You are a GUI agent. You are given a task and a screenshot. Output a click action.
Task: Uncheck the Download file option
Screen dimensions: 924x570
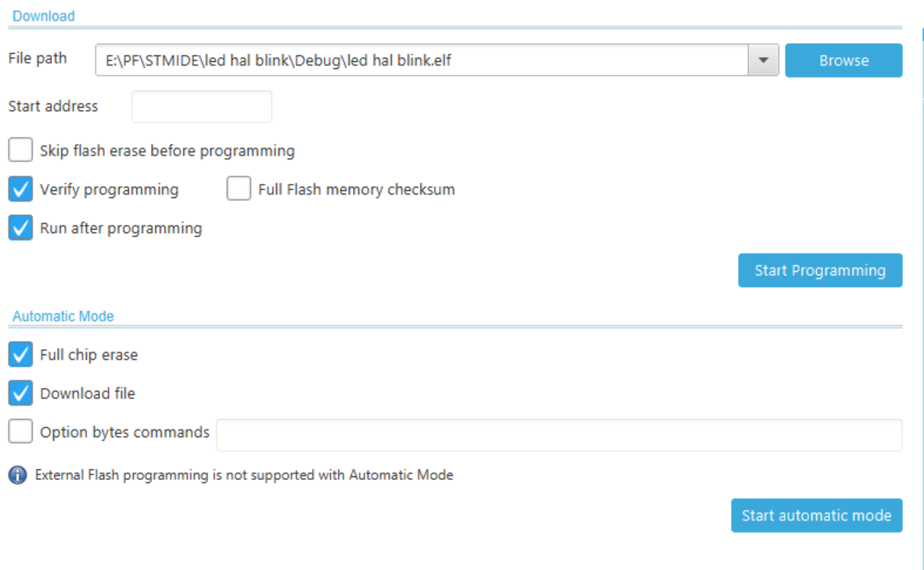click(x=20, y=393)
